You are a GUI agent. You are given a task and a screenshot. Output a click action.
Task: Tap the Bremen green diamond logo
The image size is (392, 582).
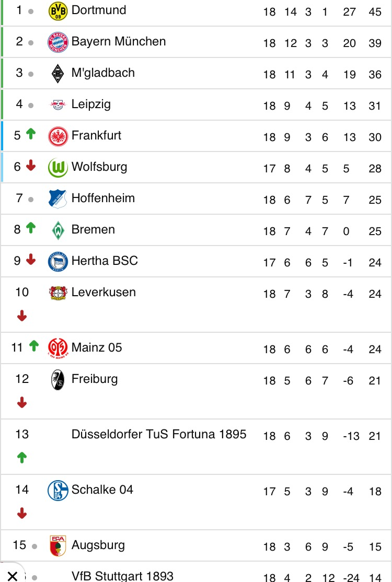(x=58, y=230)
